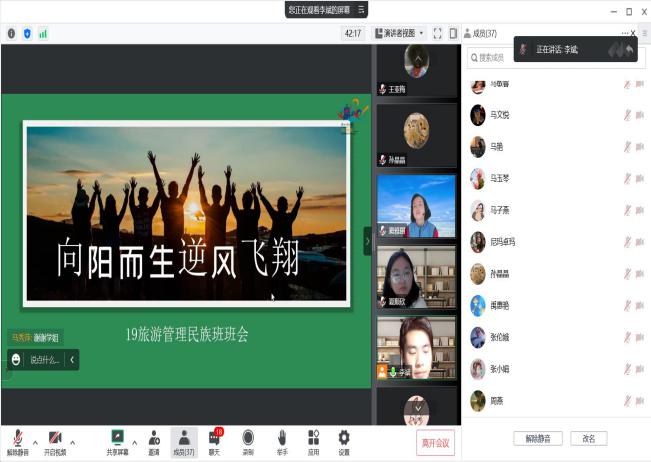This screenshot has height=462, width=651.
Task: Expand video options arrow beside camera
Action: (x=73, y=442)
